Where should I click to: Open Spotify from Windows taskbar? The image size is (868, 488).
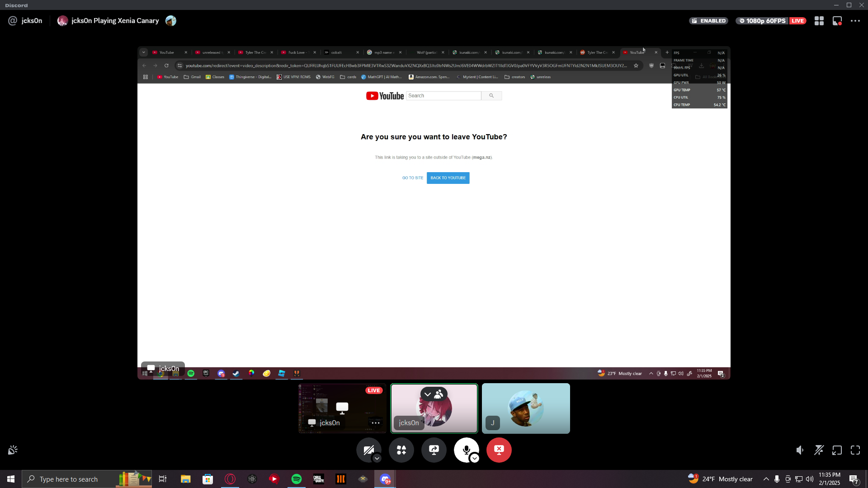297,479
